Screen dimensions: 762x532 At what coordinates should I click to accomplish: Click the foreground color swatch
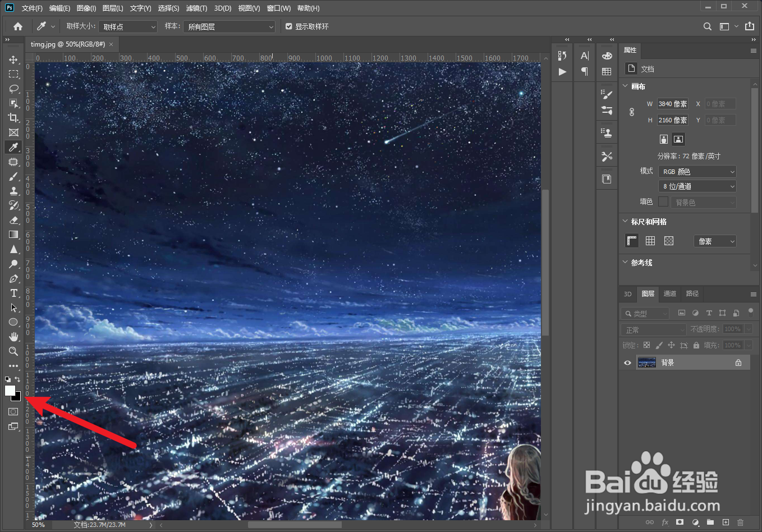pyautogui.click(x=10, y=391)
